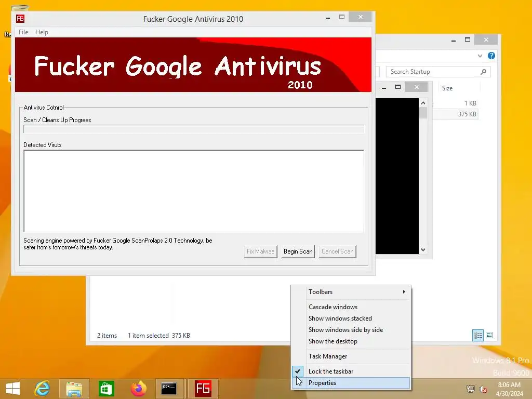Maximize the Explorer Startup window
Viewport: 532px width, 399px height.
[468, 39]
